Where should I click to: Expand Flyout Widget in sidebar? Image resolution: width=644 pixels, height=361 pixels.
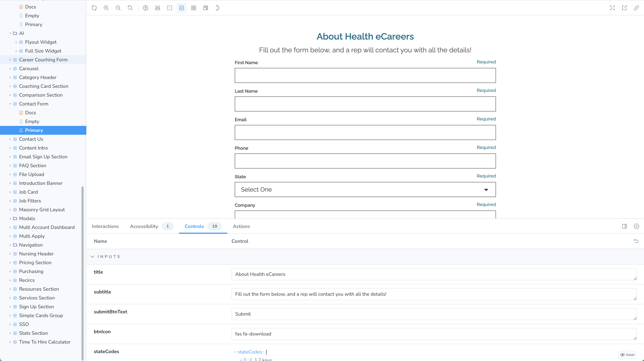point(16,42)
